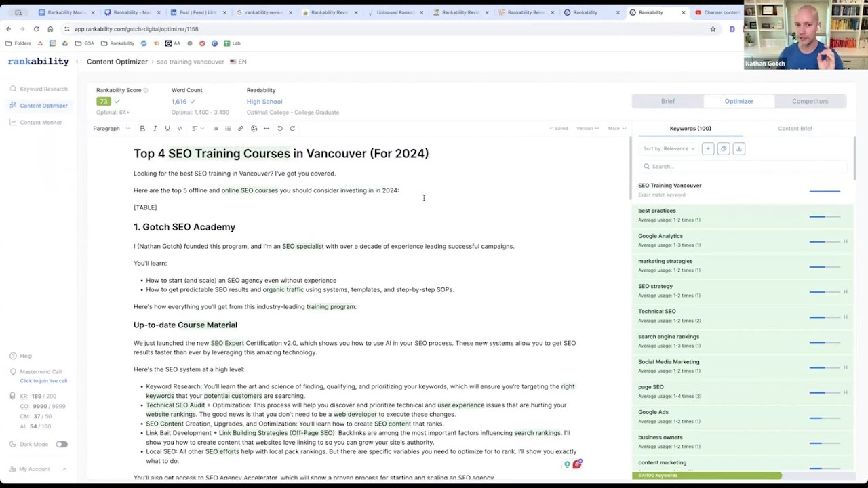Viewport: 868px width, 488px height.
Task: Click the Rankability logo
Action: click(x=39, y=62)
